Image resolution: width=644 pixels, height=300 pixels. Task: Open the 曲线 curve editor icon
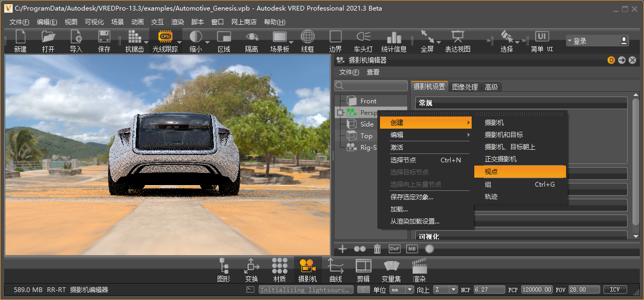(336, 265)
